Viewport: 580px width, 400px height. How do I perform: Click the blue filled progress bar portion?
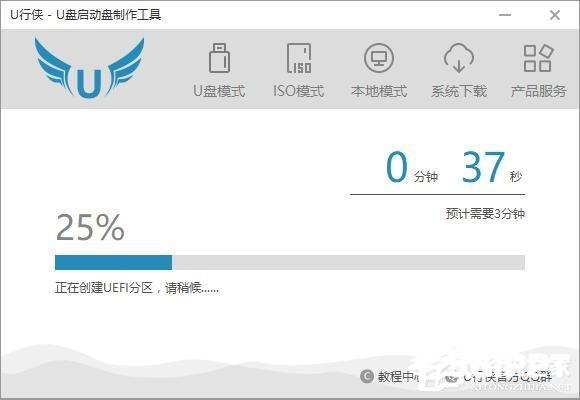tap(113, 262)
